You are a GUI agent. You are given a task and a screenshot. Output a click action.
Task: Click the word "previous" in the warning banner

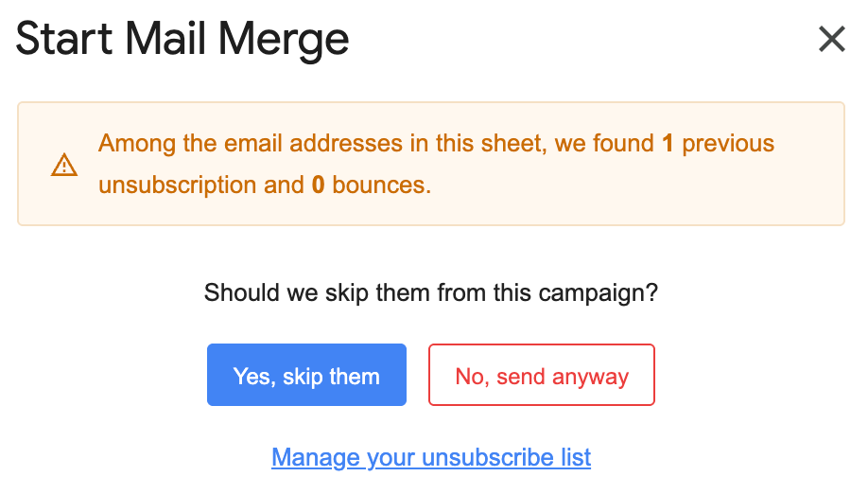tap(728, 144)
